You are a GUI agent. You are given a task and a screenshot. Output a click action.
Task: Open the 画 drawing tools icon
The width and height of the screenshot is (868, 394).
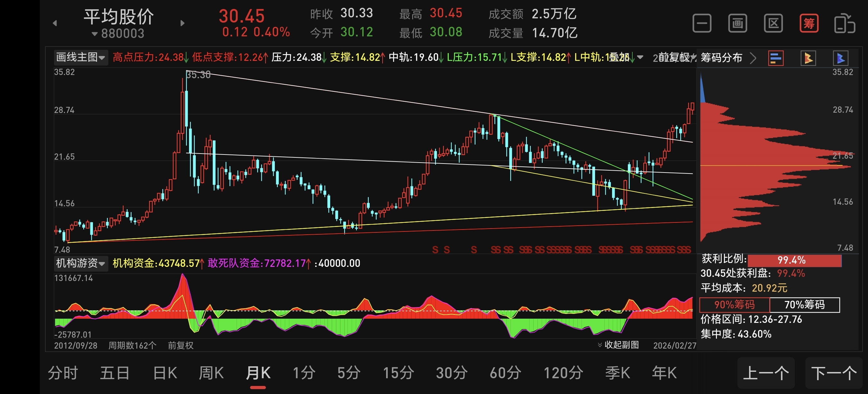(737, 23)
